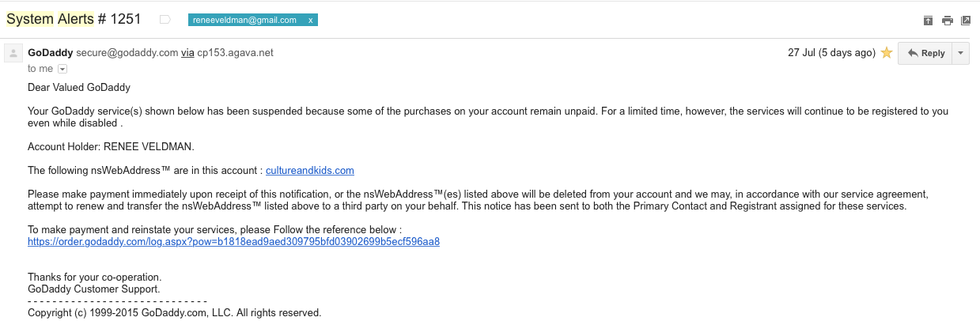Screen dimensions: 980x336
Task: Show details arrow next to "to me"
Action: (62, 69)
